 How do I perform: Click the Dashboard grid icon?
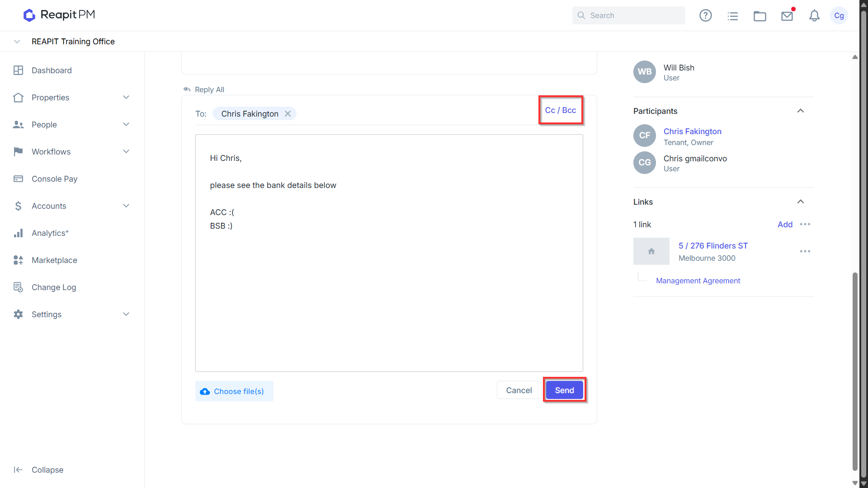pos(18,70)
